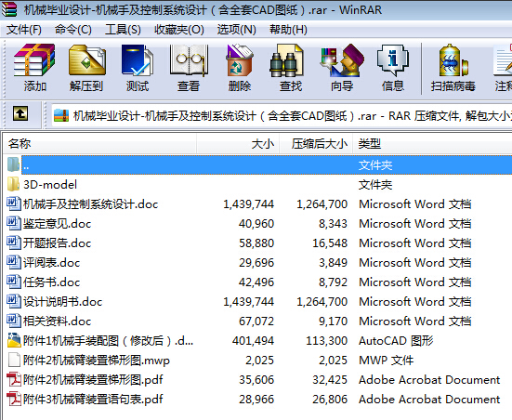Image resolution: width=512 pixels, height=420 pixels.
Task: Sort by 名称 column header
Action: click(x=99, y=143)
